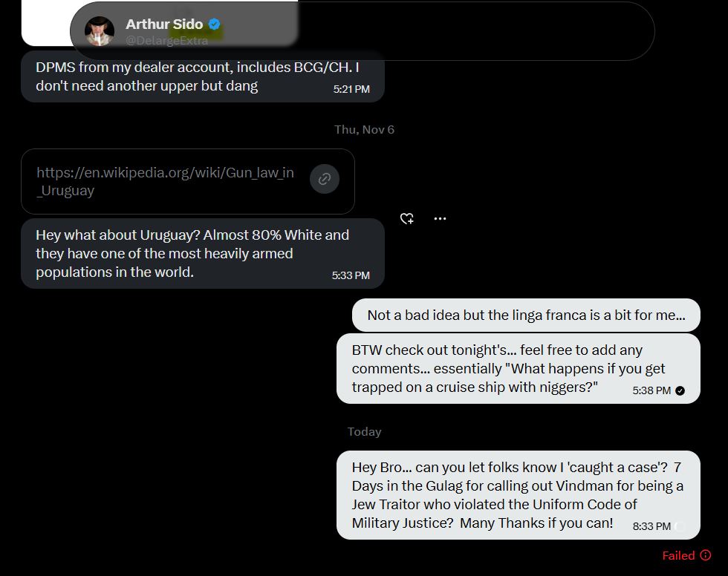This screenshot has height=576, width=728.
Task: Select the "Not a bad idea" message bubble
Action: pyautogui.click(x=526, y=315)
